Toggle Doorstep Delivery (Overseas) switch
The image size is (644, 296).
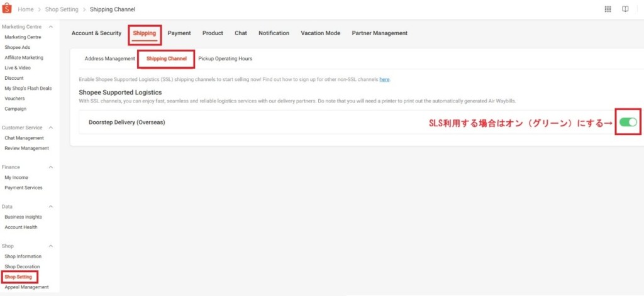[x=628, y=122]
